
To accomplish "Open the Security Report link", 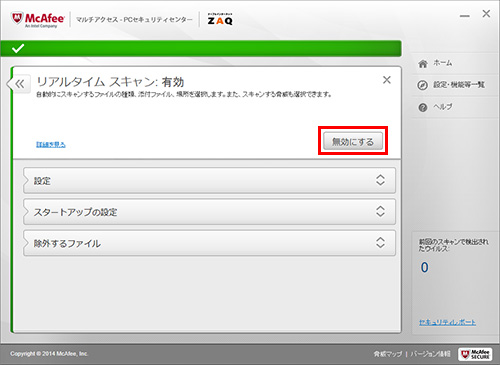I will coord(447,322).
